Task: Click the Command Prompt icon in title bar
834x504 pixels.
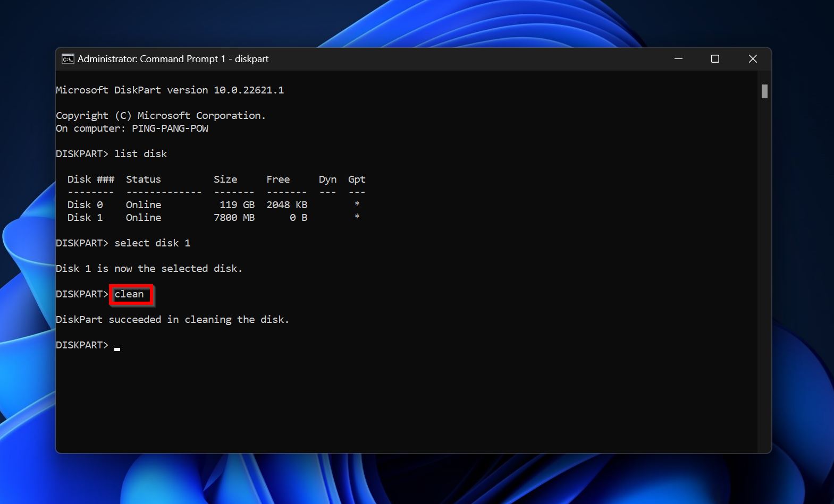Action: pos(68,59)
